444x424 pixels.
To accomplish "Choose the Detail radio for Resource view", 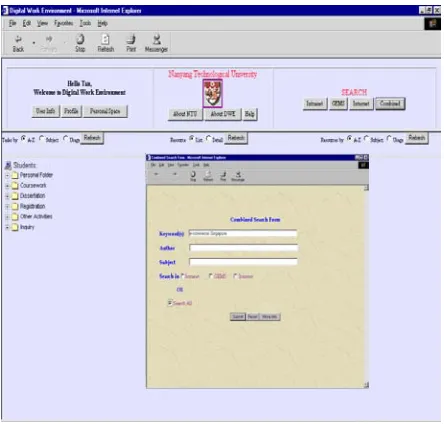I will tap(209, 138).
